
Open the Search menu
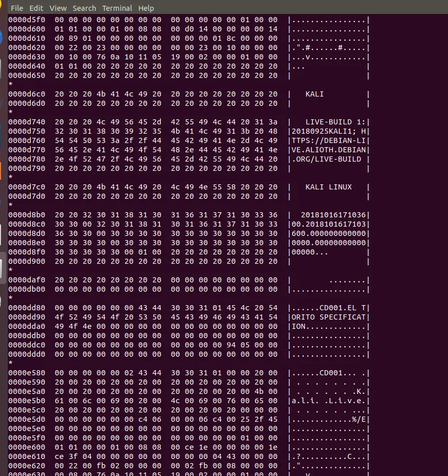click(84, 8)
